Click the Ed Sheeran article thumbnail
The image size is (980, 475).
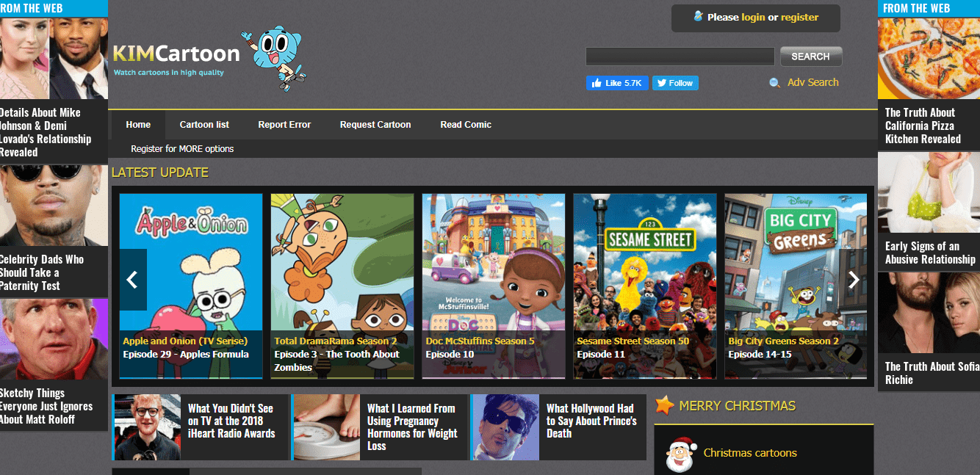click(148, 427)
